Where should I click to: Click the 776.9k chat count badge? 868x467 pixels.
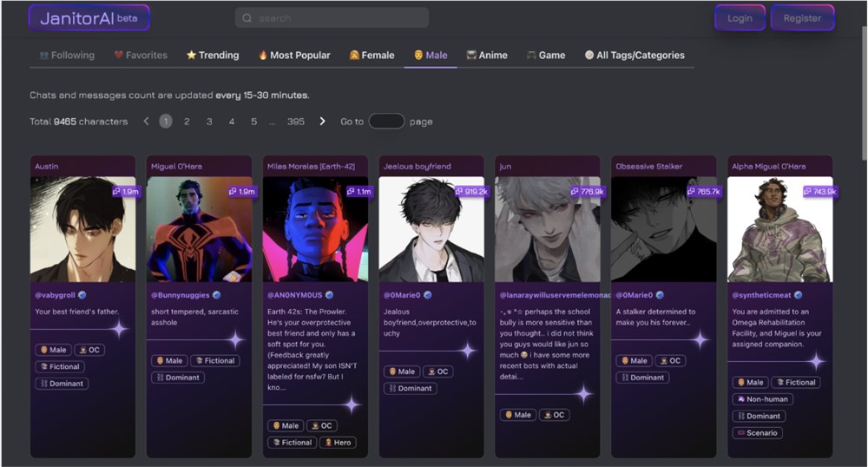coord(588,192)
